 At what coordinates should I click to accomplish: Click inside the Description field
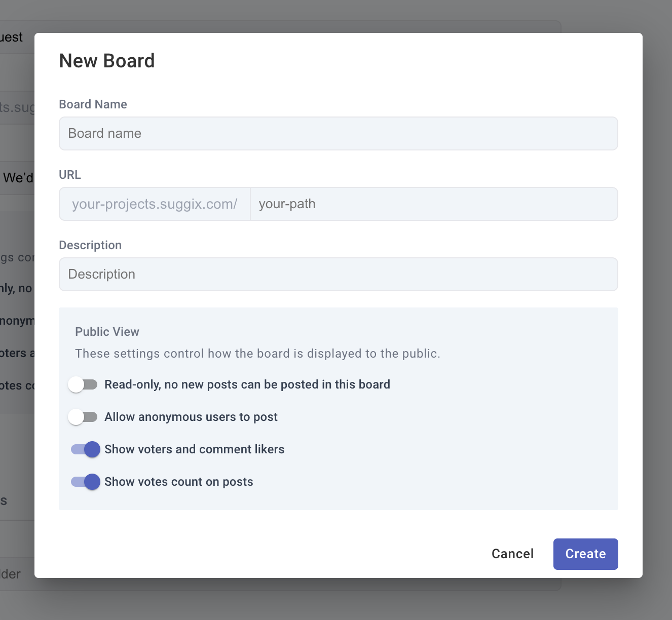[x=339, y=274]
